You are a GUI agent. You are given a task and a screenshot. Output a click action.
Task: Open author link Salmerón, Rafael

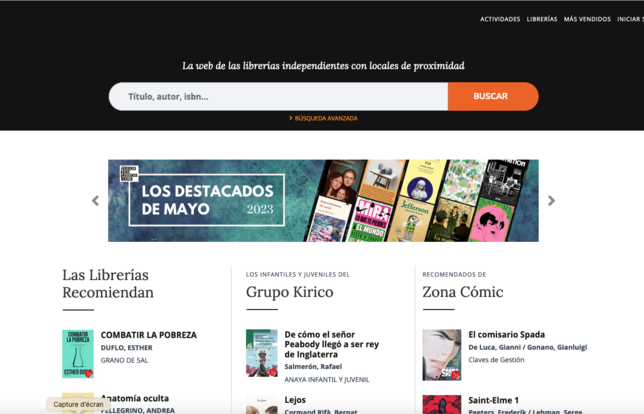(313, 367)
